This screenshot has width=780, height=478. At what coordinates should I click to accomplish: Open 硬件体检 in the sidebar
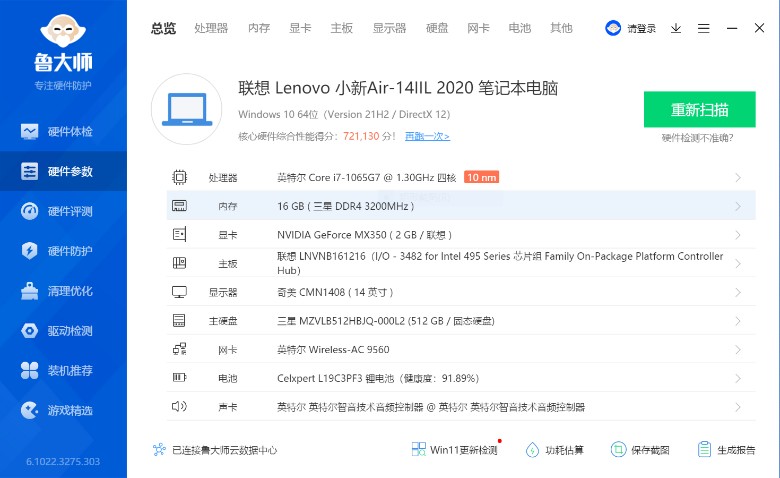(x=63, y=132)
